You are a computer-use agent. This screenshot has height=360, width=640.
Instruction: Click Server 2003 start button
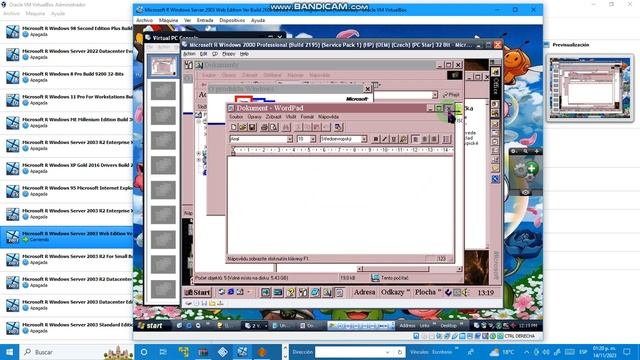tap(150, 325)
